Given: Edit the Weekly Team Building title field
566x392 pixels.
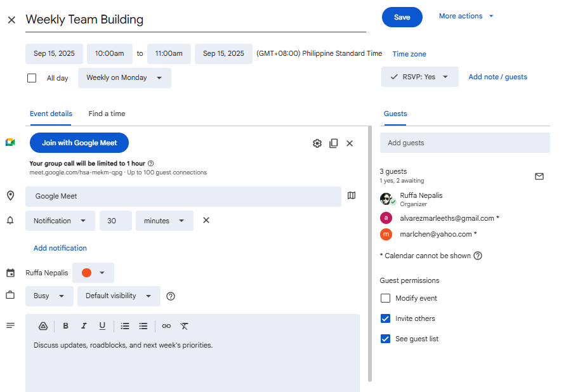Looking at the screenshot, I should [195, 20].
